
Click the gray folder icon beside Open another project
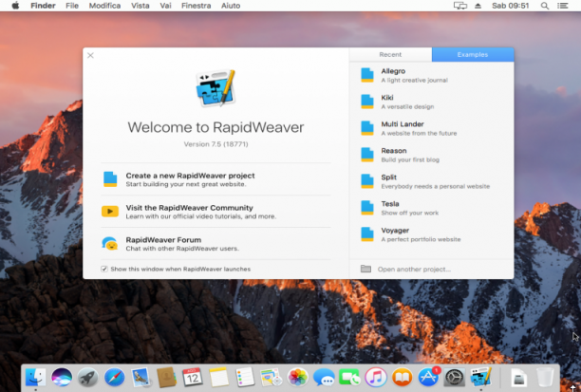point(365,269)
